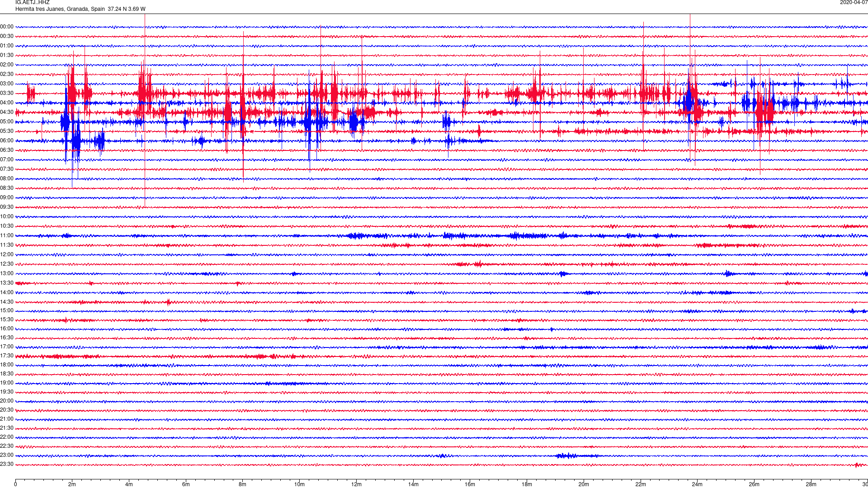Viewport: 868px width, 488px height.
Task: Select the 16:00 time row label
Action: [7, 328]
